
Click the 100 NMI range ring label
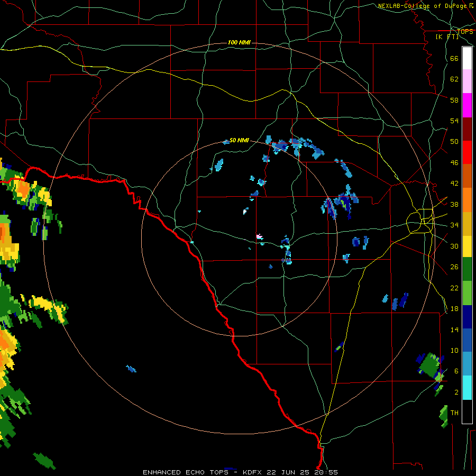(239, 42)
